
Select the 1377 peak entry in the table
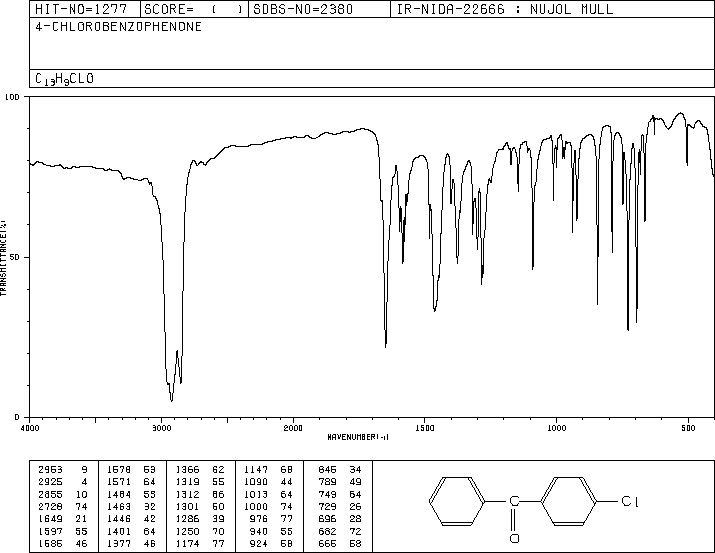click(131, 543)
